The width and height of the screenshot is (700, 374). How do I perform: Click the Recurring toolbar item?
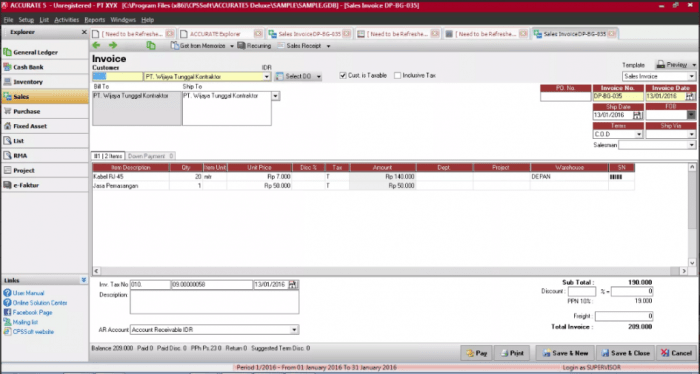(254, 46)
